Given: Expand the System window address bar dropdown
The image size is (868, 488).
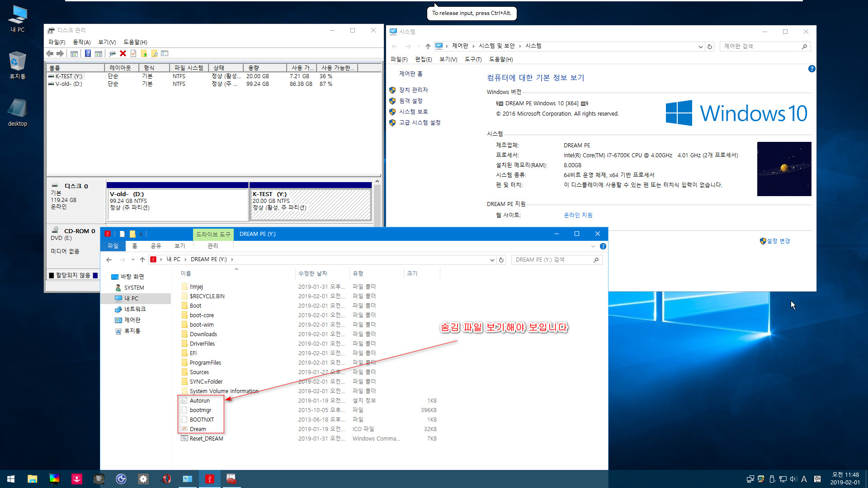Looking at the screenshot, I should pyautogui.click(x=701, y=47).
